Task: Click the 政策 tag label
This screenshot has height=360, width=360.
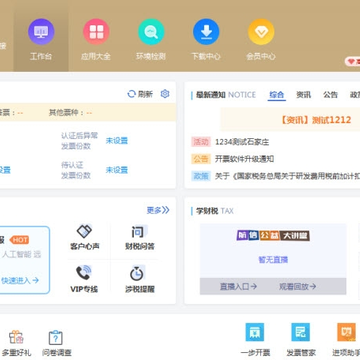Action: [201, 176]
